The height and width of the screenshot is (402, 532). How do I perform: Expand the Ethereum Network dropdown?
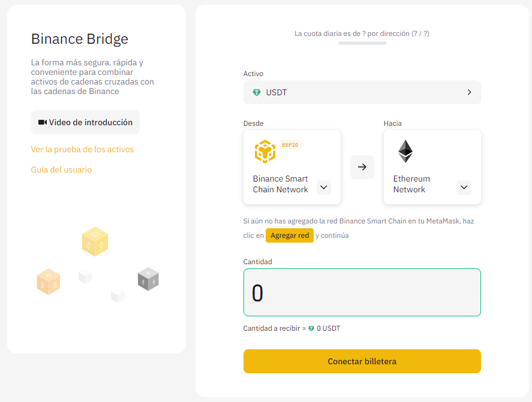[464, 188]
